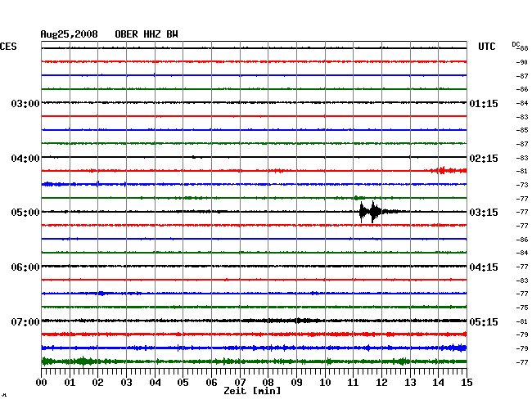Click the red trace event near minute 14

[448, 170]
